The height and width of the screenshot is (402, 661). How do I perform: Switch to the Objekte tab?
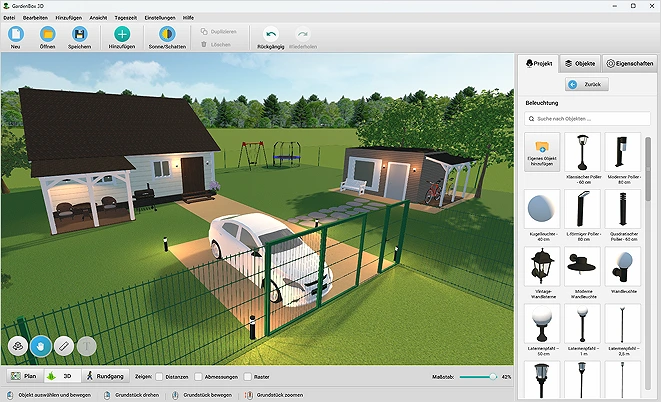click(580, 64)
